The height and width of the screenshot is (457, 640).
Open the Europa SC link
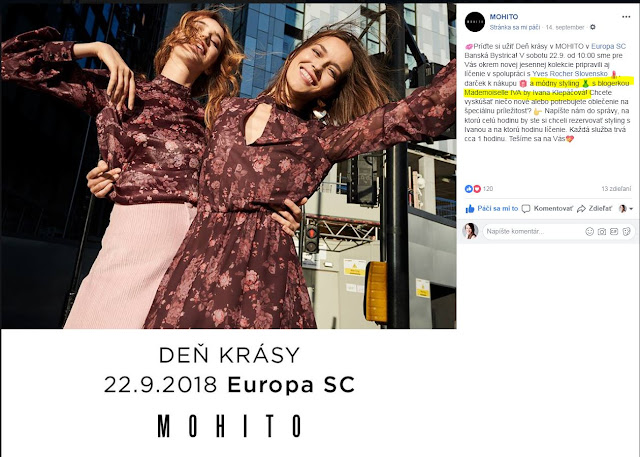click(x=608, y=46)
